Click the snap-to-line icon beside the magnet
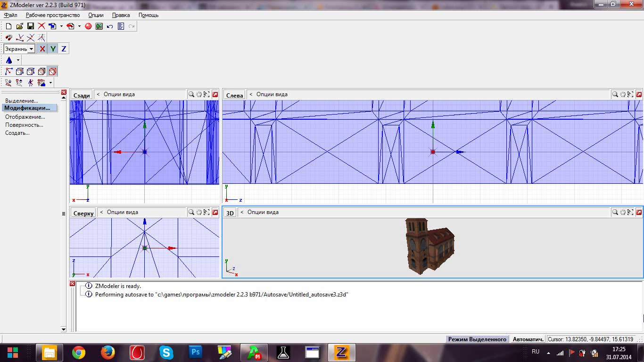This screenshot has height=362, width=644. point(20,38)
